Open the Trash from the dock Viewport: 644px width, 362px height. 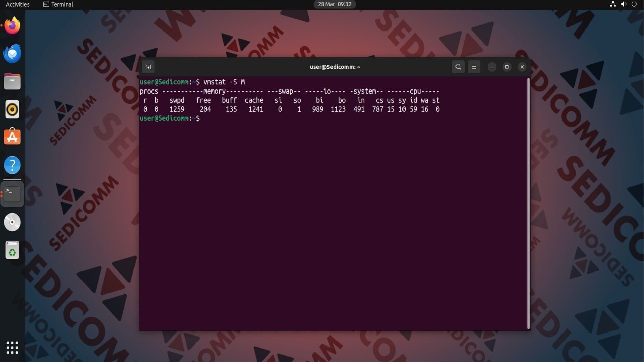point(12,250)
